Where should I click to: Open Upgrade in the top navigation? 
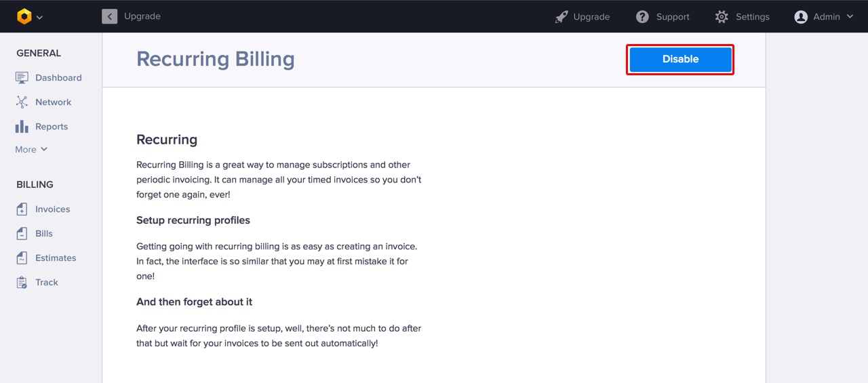tap(591, 17)
